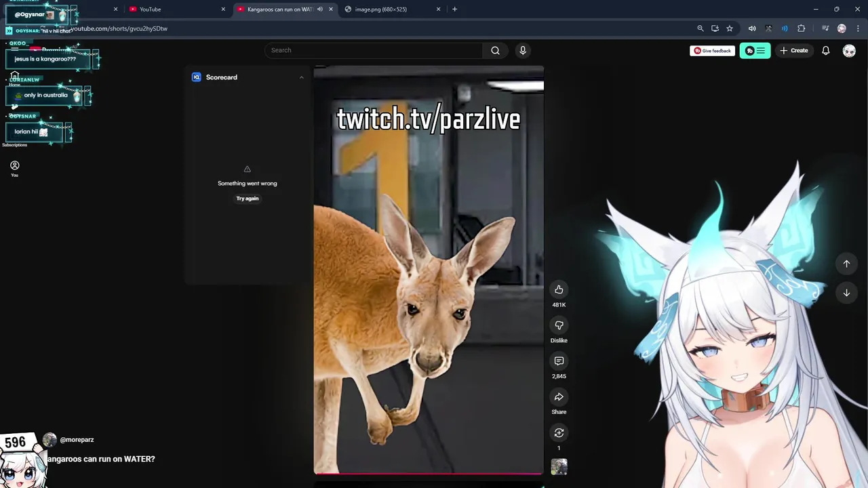Click the search magnifier button
The image size is (868, 488).
tap(495, 50)
